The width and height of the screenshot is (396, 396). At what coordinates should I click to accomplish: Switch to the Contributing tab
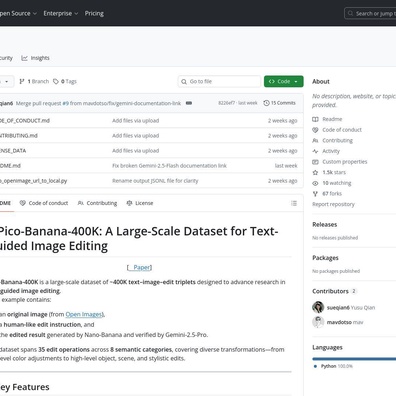pyautogui.click(x=97, y=203)
